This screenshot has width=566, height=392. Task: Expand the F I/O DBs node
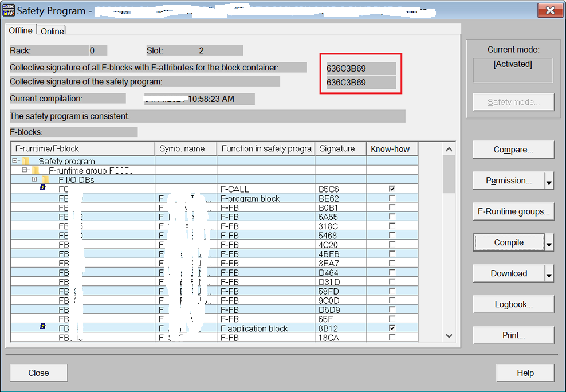coord(34,179)
